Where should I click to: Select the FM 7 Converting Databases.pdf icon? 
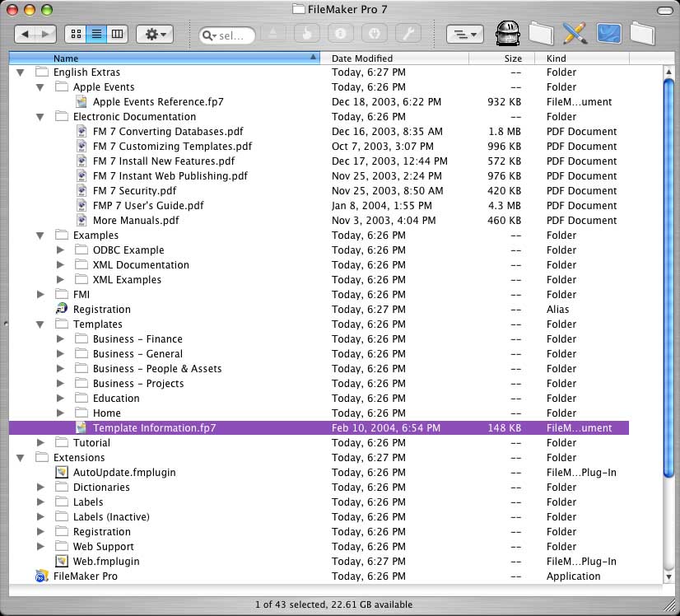tap(82, 131)
